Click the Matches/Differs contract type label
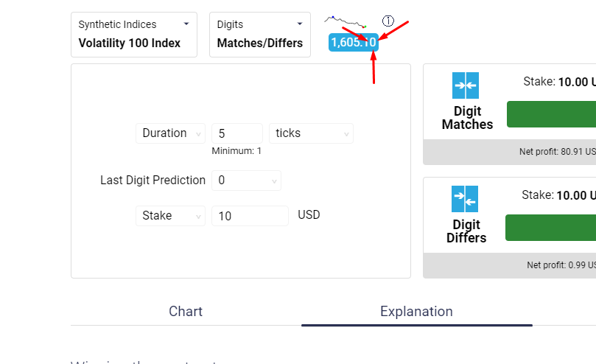The width and height of the screenshot is (596, 364). (x=259, y=43)
